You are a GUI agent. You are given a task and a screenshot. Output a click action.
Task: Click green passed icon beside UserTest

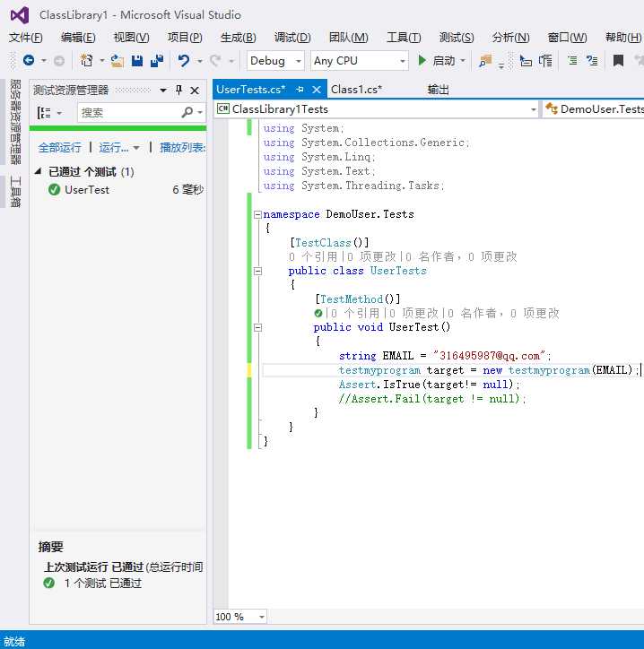(54, 189)
